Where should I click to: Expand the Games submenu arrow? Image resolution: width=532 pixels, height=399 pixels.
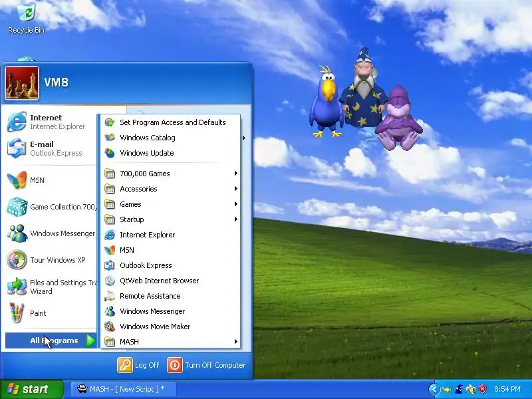point(236,204)
